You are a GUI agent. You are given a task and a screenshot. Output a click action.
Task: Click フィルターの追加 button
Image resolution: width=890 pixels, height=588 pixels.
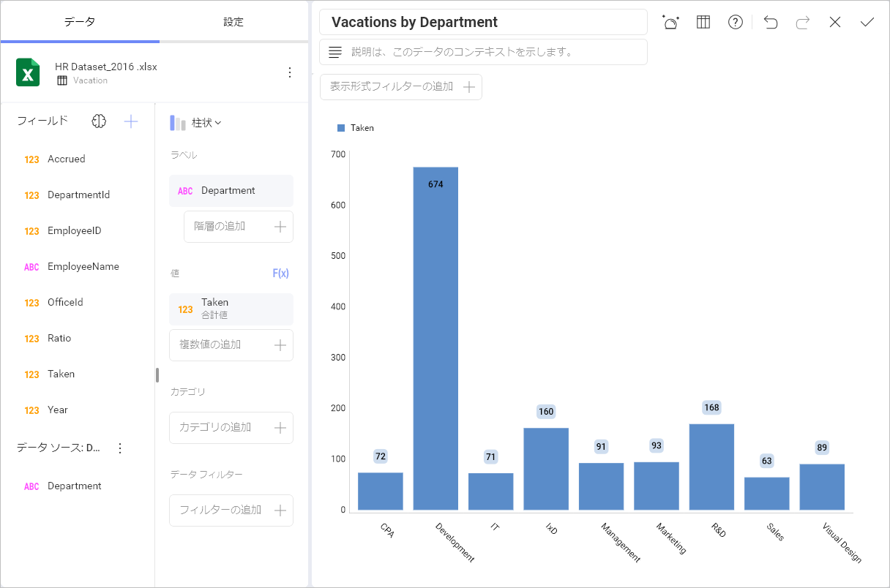tap(231, 510)
